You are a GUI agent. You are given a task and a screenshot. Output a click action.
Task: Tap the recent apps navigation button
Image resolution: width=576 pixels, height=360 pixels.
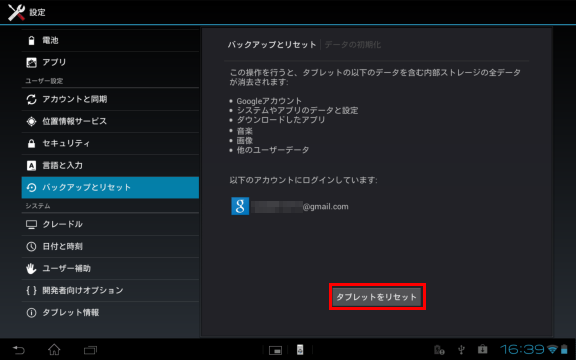(x=90, y=350)
